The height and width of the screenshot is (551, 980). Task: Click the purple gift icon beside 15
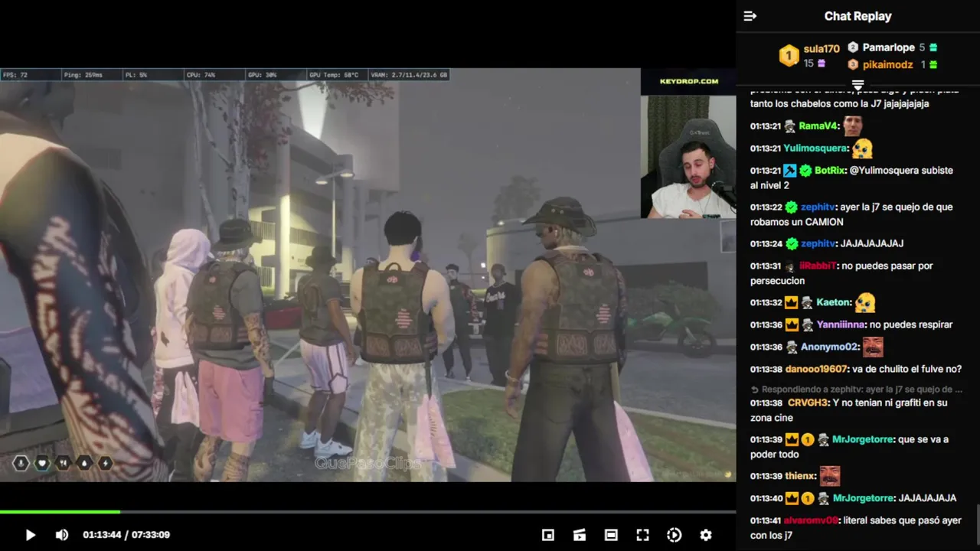[x=822, y=64]
